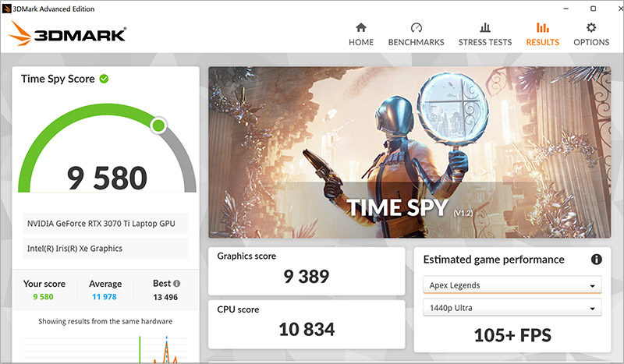Open the 1440p Ultra resolution dropdown
624x364 pixels.
click(512, 308)
